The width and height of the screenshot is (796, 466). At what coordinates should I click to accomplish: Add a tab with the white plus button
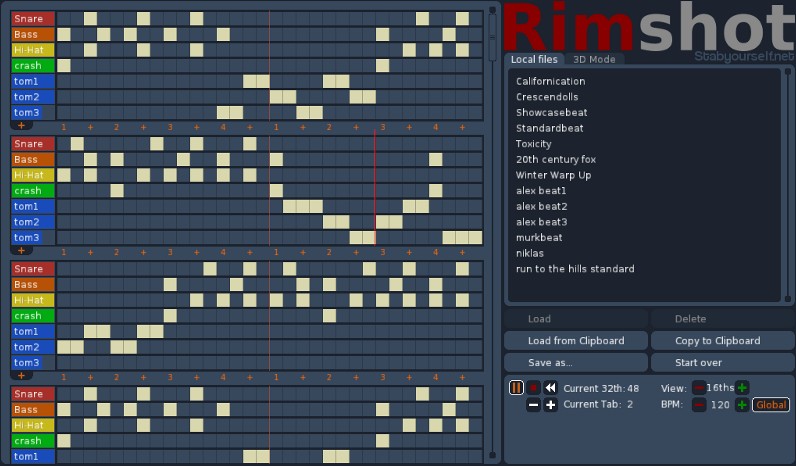pyautogui.click(x=550, y=405)
